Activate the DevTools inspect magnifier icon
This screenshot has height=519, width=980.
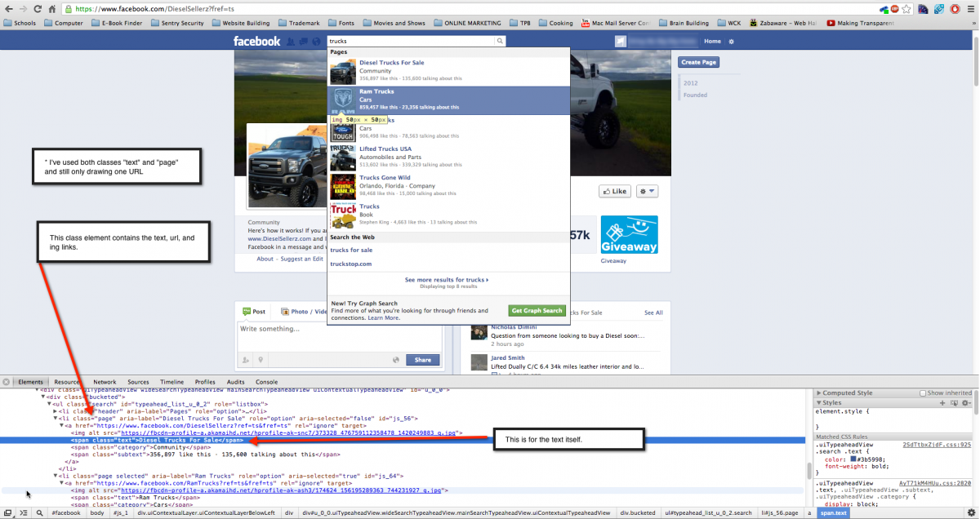(x=39, y=512)
